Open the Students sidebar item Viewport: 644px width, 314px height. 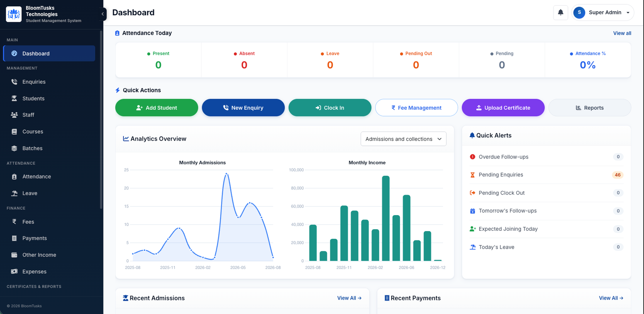(49, 99)
